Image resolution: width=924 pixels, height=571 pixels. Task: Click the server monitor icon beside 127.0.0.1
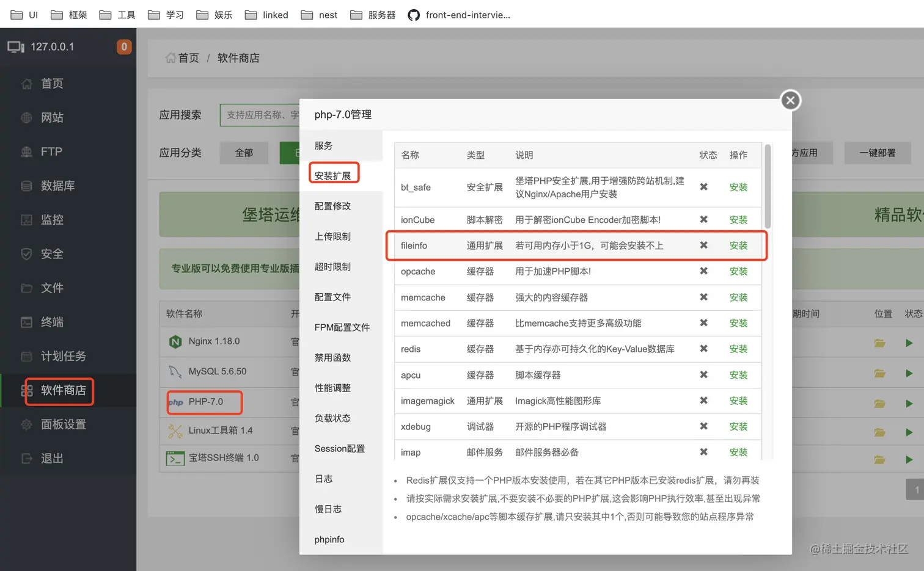16,47
